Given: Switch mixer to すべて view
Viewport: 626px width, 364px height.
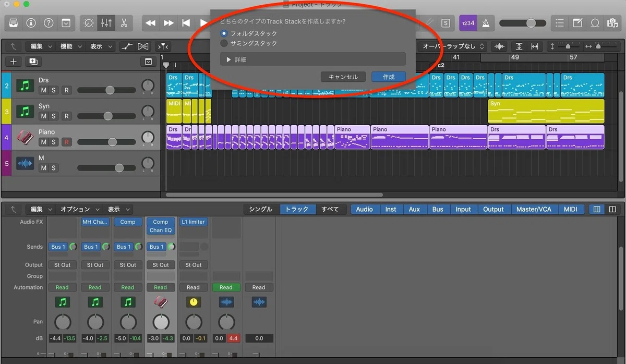Looking at the screenshot, I should [x=330, y=209].
